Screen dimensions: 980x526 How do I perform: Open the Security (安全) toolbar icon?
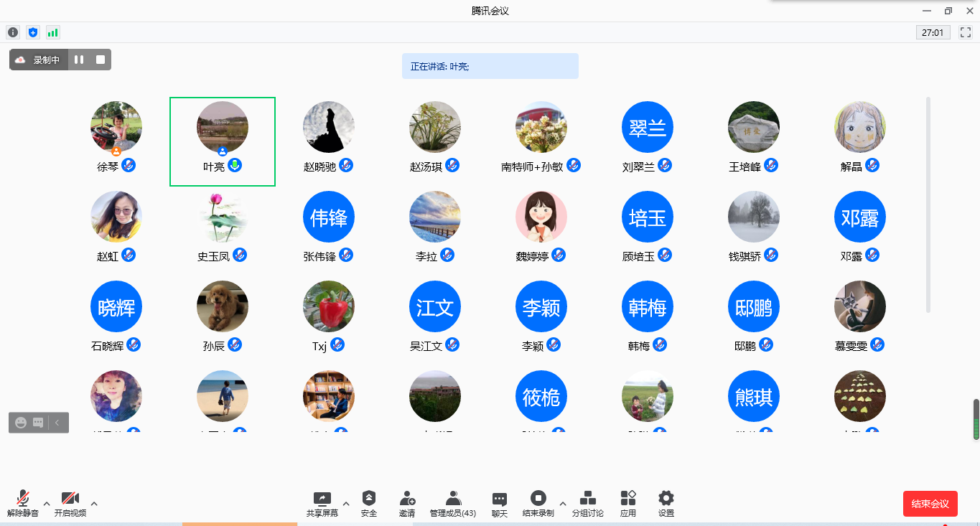[369, 503]
